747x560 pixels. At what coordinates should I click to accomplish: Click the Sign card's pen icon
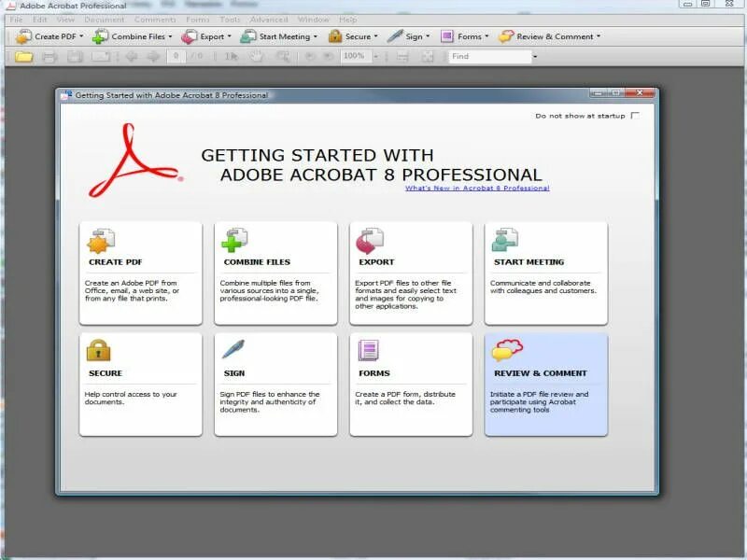pyautogui.click(x=233, y=349)
